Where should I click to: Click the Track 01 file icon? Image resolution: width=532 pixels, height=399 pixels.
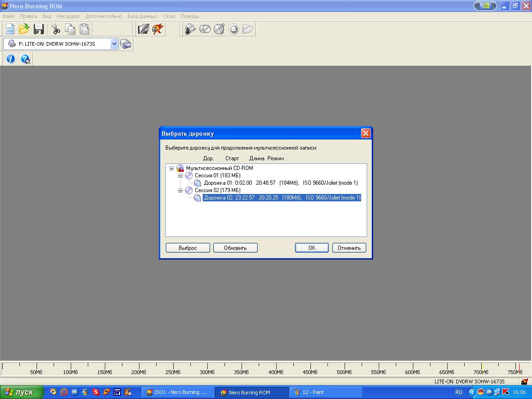(198, 183)
